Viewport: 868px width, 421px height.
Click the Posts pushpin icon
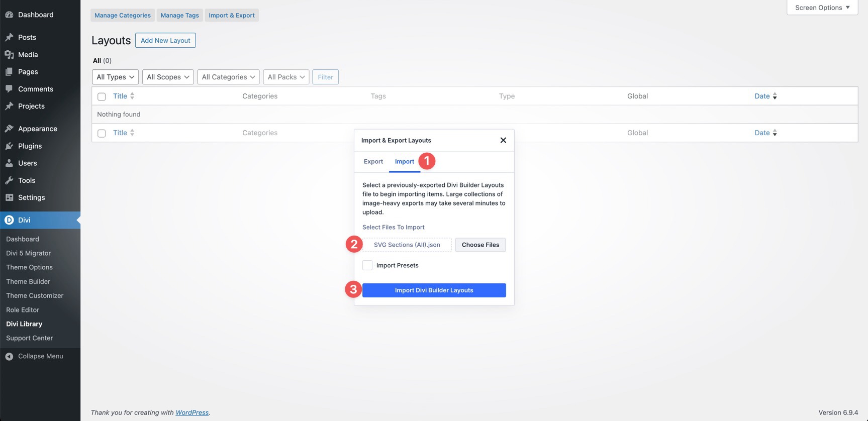point(9,37)
